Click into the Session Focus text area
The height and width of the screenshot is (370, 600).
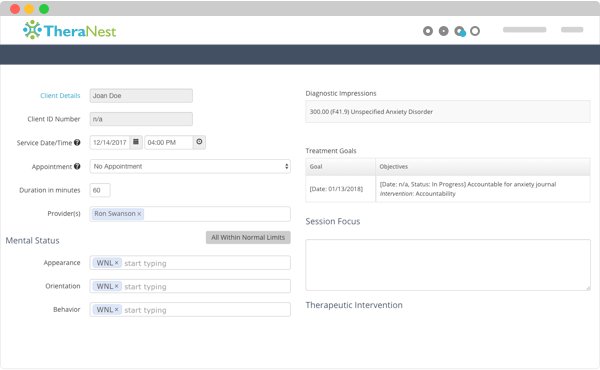(x=448, y=265)
